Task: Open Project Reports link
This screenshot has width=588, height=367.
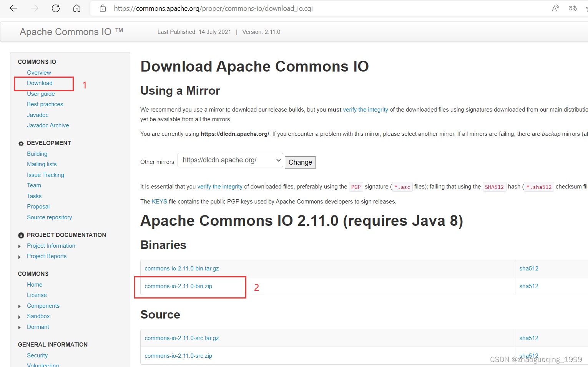Action: 47,256
